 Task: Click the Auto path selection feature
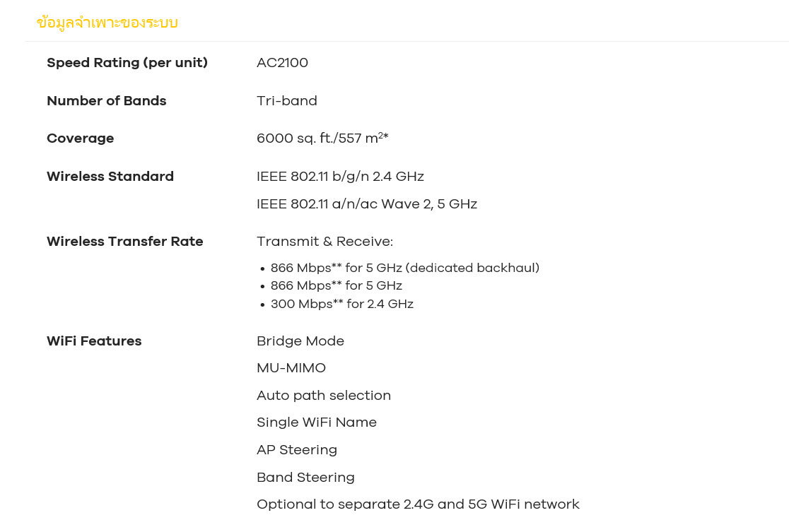click(x=324, y=396)
